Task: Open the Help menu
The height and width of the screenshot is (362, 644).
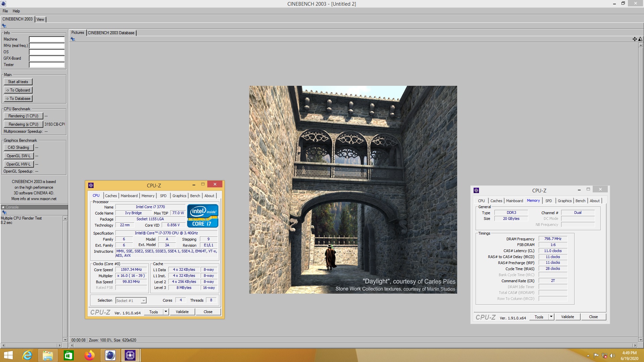Action: [16, 11]
